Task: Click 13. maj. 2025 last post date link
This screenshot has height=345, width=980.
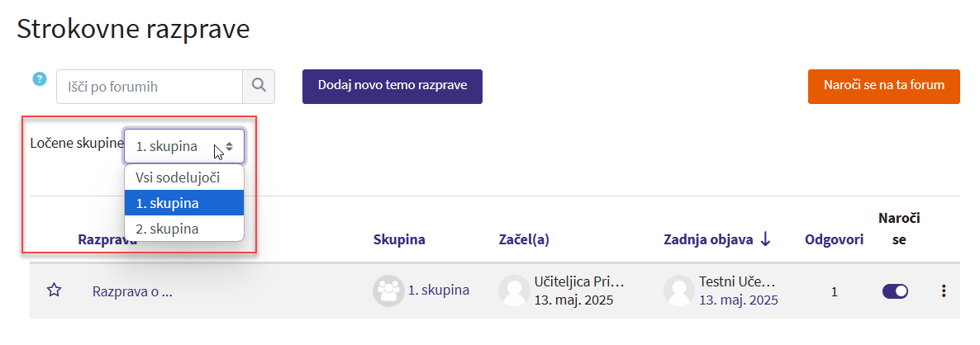Action: [x=739, y=300]
